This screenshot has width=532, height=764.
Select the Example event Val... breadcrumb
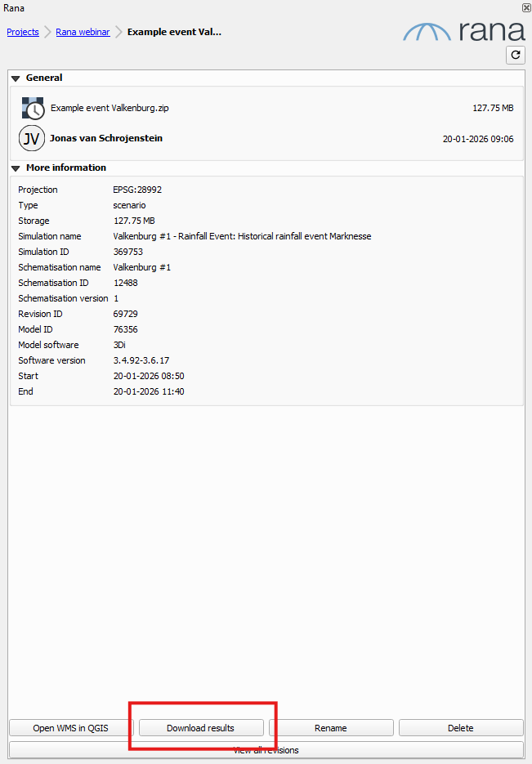174,32
